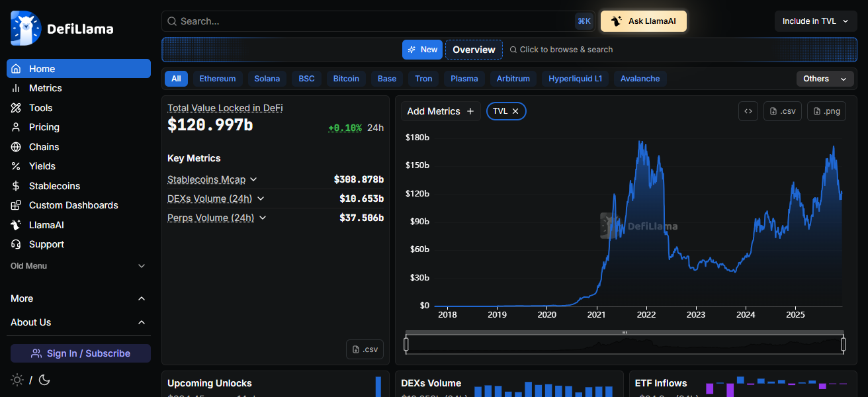Expand Stablecoins Mcap details
868x397 pixels.
pyautogui.click(x=253, y=179)
